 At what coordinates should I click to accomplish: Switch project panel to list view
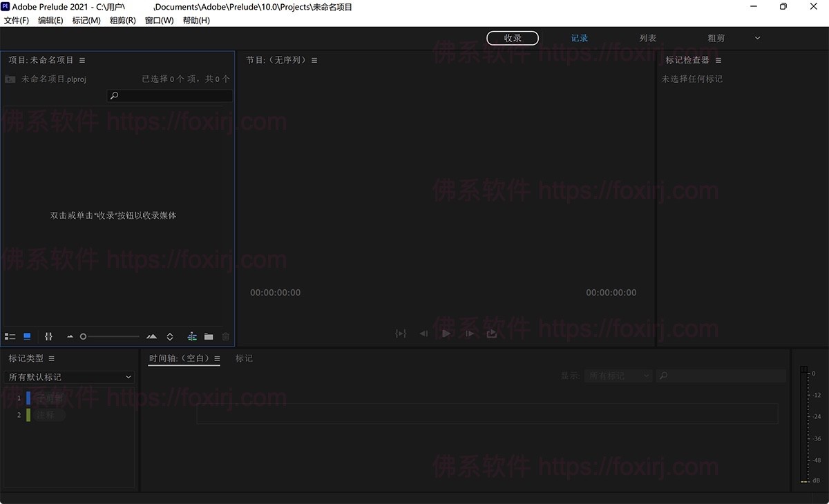coord(10,336)
